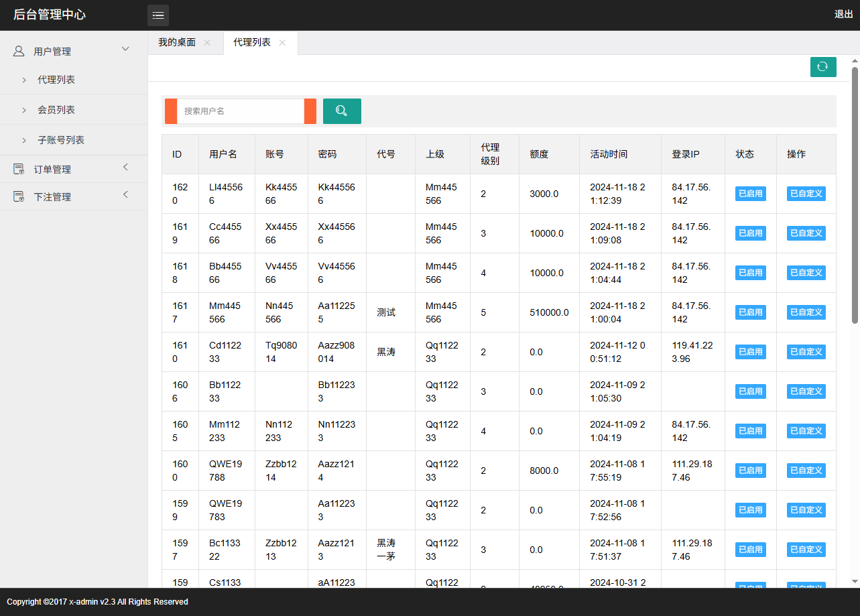Open the sidebar hamburger menu icon
This screenshot has width=860, height=616.
(x=158, y=15)
